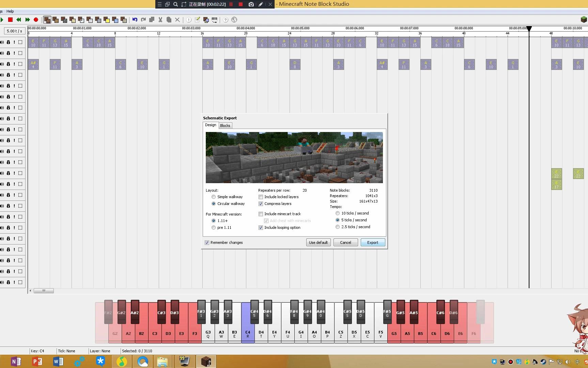Open instrument settings icon in the toolbar

tap(206, 20)
